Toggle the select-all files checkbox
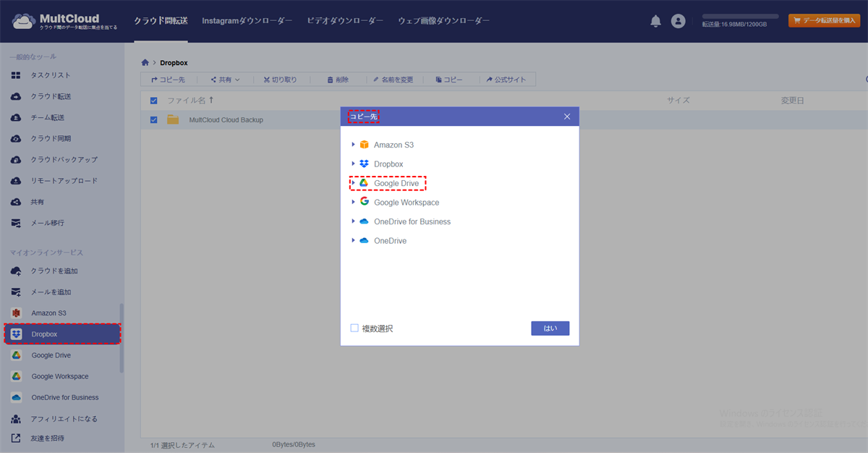 (x=153, y=101)
